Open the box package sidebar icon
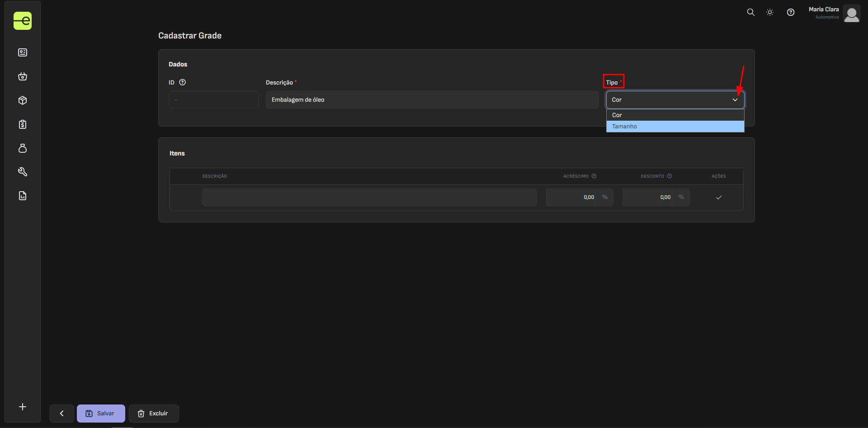This screenshot has height=428, width=868. (x=23, y=100)
